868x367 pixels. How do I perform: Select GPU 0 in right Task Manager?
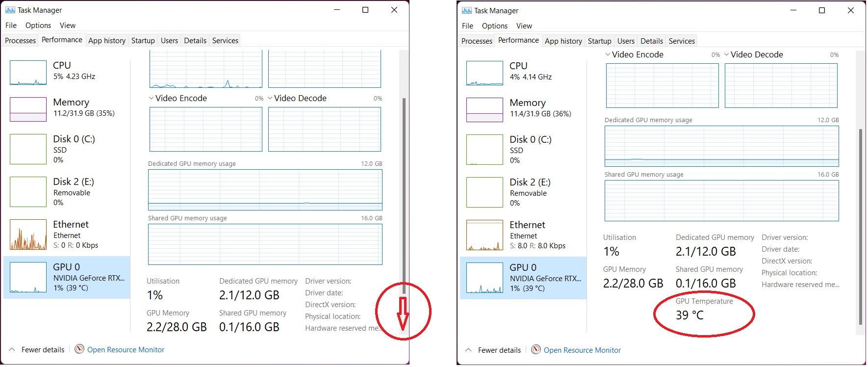coord(523,278)
